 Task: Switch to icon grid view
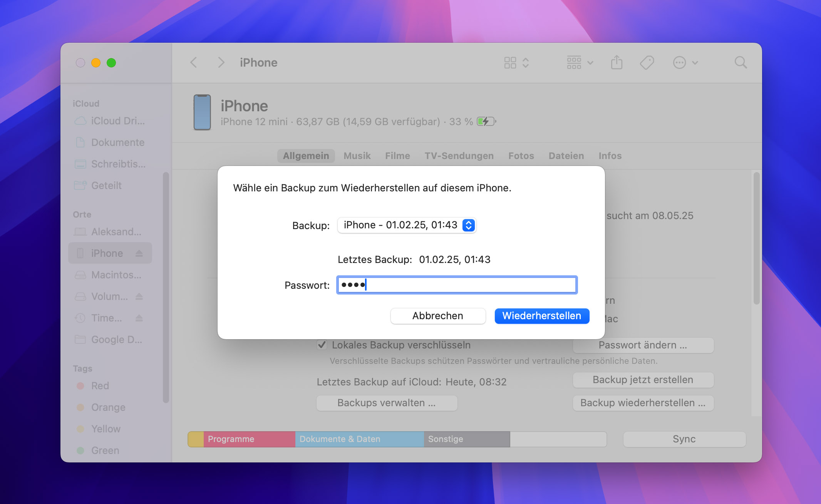pos(510,62)
